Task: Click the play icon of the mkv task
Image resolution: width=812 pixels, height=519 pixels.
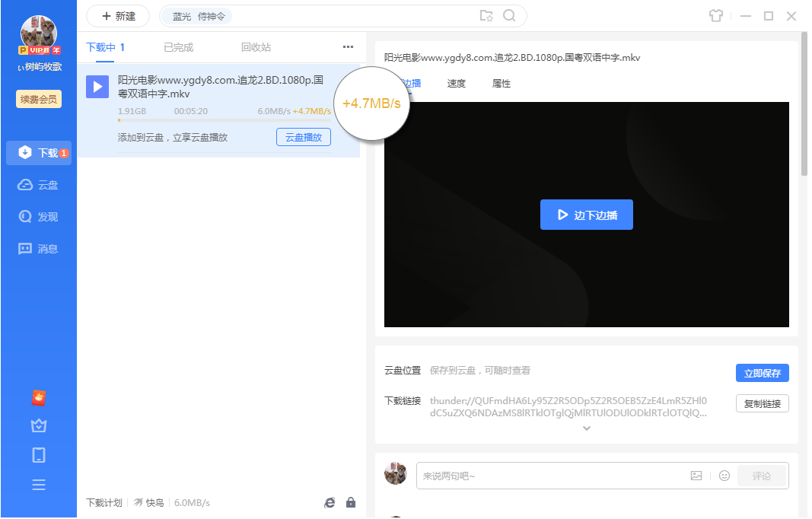Action: pyautogui.click(x=97, y=87)
